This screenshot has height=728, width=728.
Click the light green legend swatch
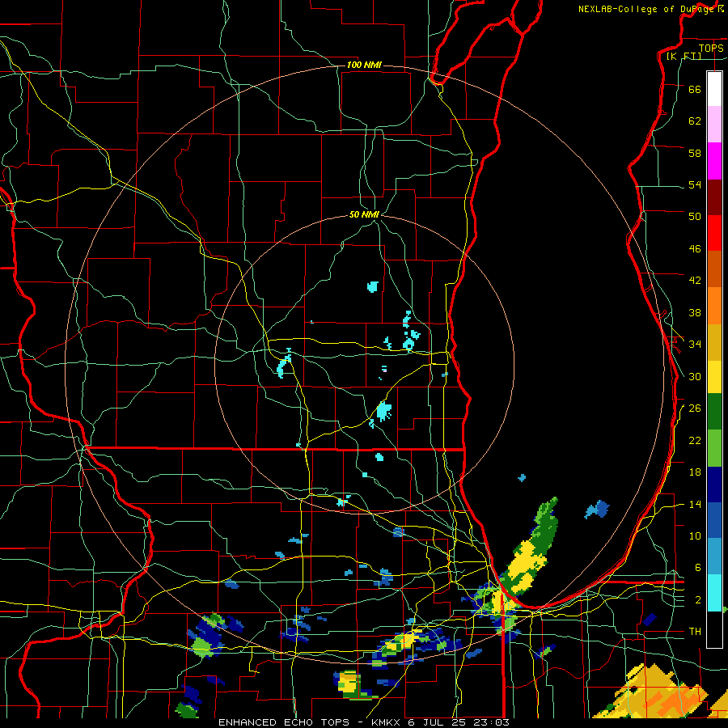click(x=714, y=448)
